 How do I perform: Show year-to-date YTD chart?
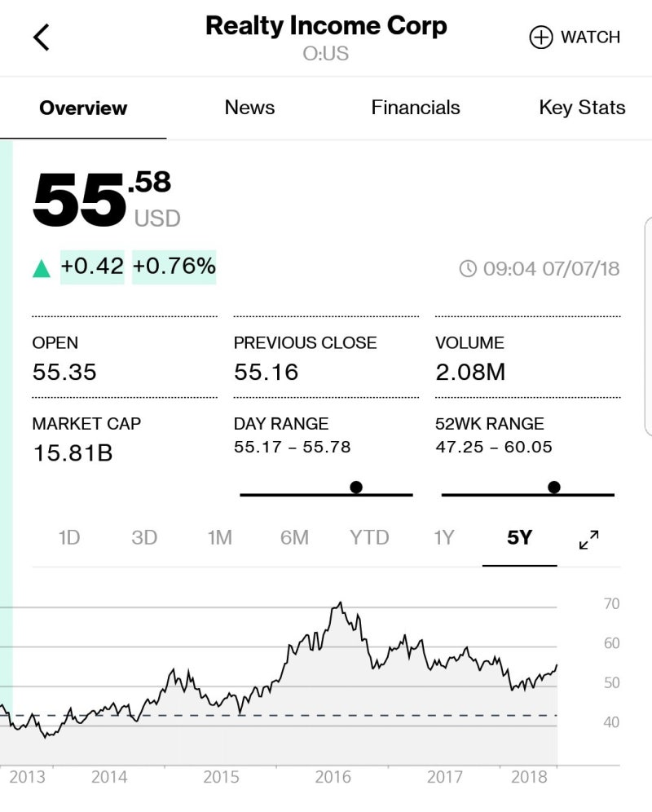pos(369,538)
